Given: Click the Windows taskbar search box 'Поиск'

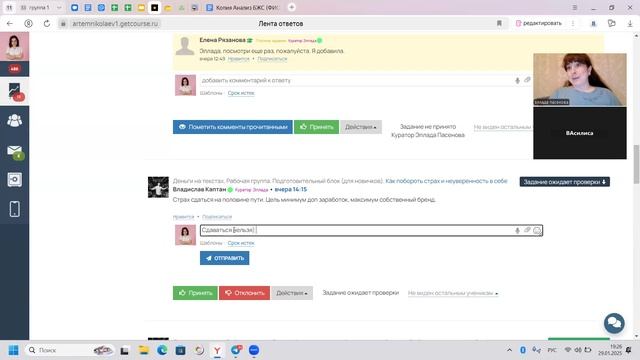Looking at the screenshot, I should 69,350.
